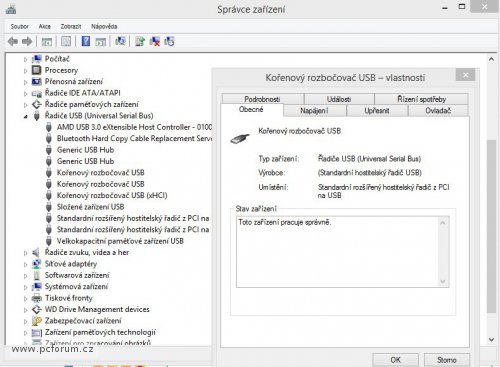Expand the Tiskové fronty node
Image resolution: width=500 pixels, height=367 pixels.
coord(25,298)
